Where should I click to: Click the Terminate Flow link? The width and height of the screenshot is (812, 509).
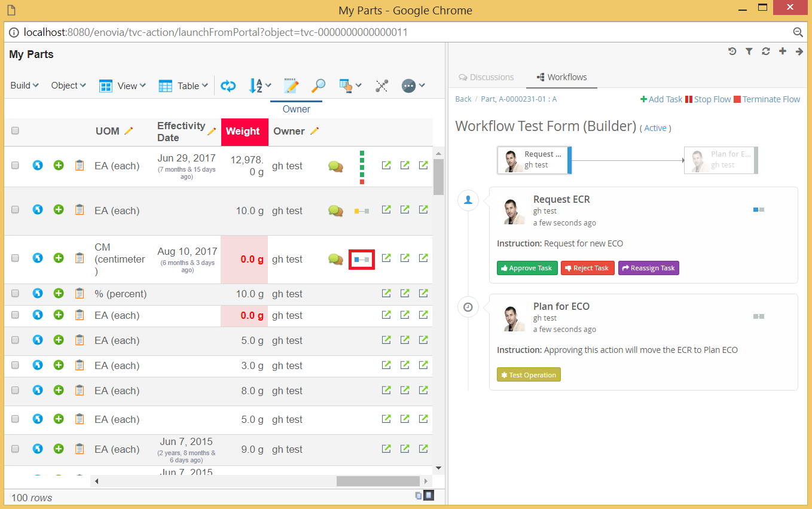pyautogui.click(x=767, y=99)
